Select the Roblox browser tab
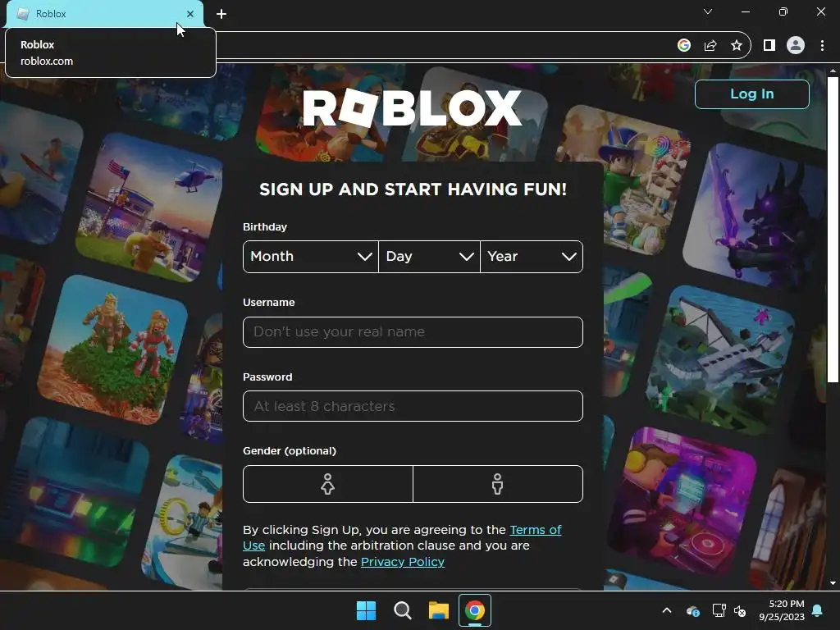The height and width of the screenshot is (630, 840). point(104,14)
